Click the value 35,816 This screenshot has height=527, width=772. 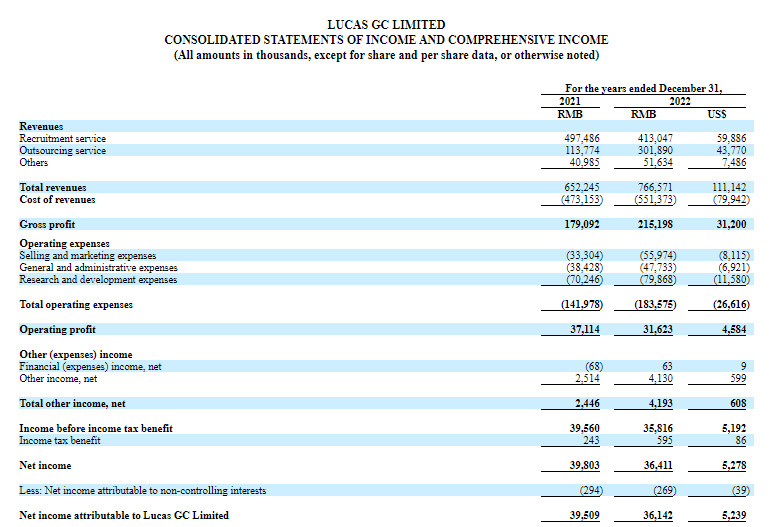658,428
